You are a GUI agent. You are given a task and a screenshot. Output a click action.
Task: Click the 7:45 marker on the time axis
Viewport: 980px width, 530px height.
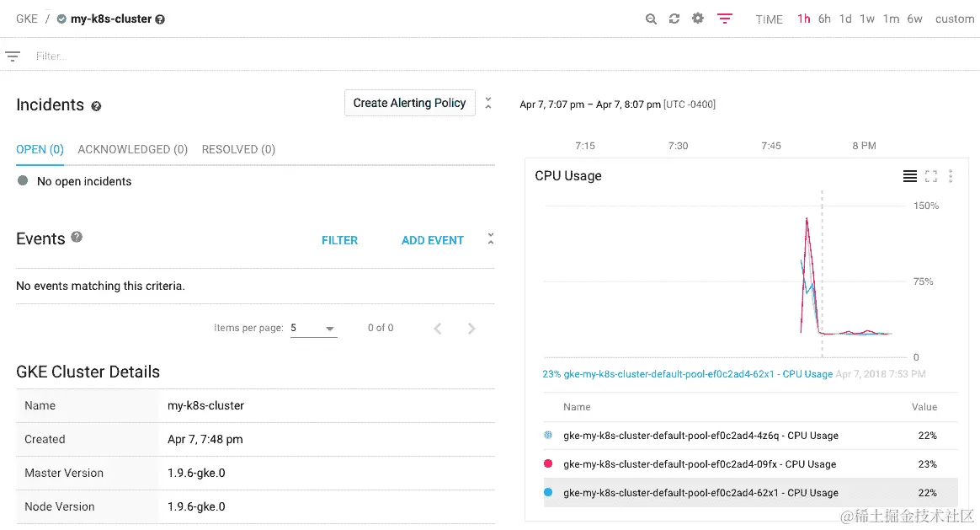pyautogui.click(x=770, y=146)
